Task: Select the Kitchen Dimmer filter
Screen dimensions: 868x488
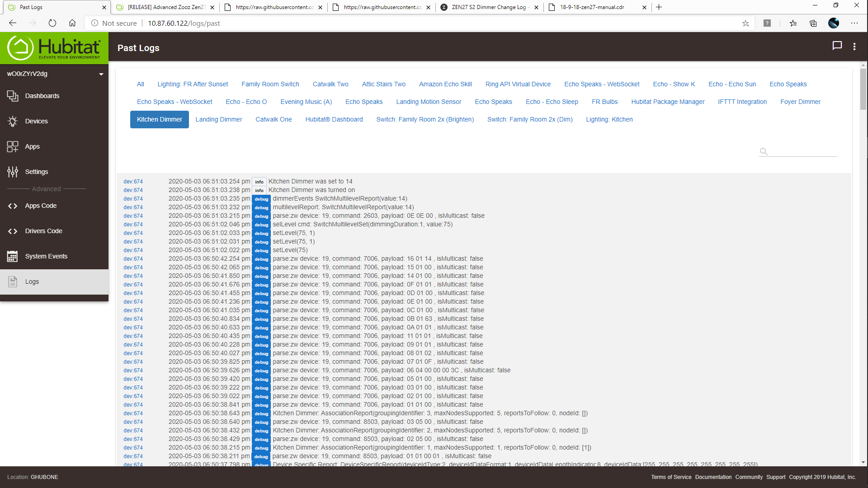Action: [160, 119]
